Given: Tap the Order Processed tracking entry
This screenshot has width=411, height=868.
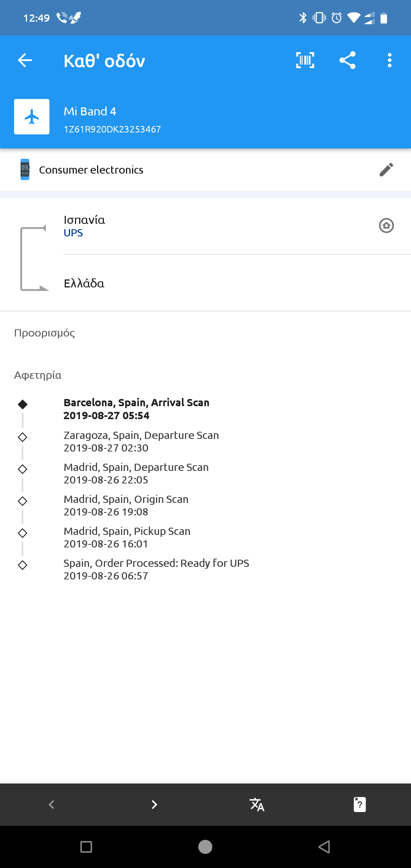Looking at the screenshot, I should pos(156,569).
